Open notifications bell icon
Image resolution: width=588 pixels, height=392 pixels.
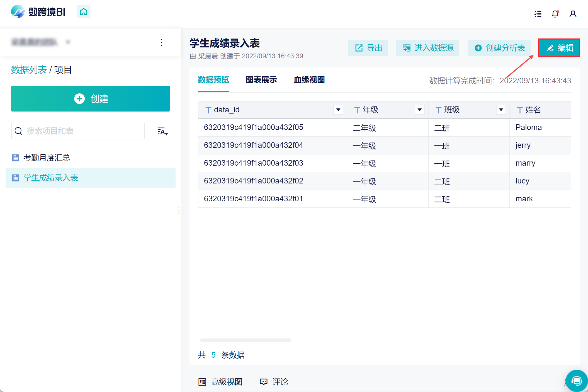pos(555,14)
